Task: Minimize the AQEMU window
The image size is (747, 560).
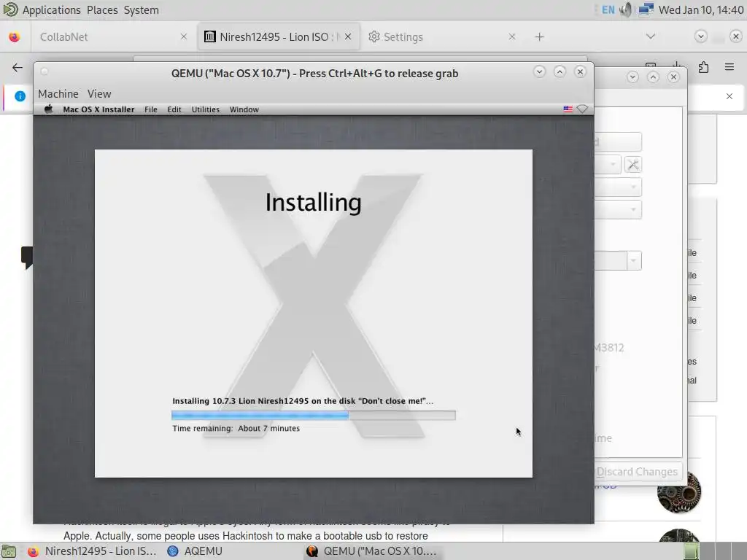Action: [x=632, y=77]
